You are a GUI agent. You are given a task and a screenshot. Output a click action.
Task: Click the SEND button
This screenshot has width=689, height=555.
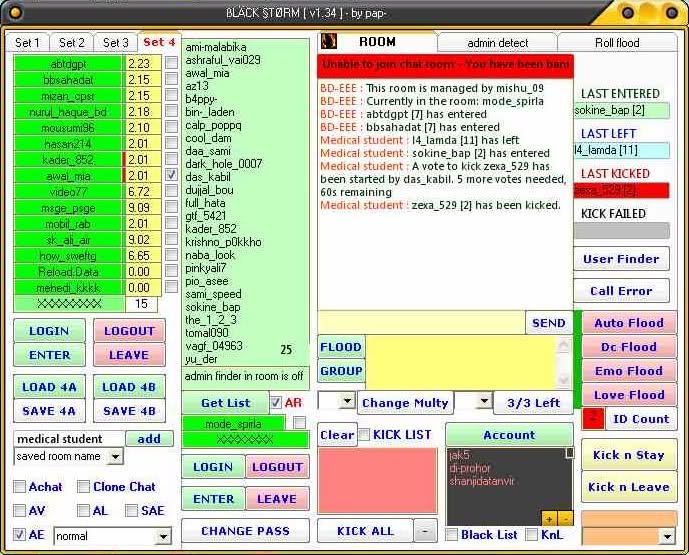(548, 323)
